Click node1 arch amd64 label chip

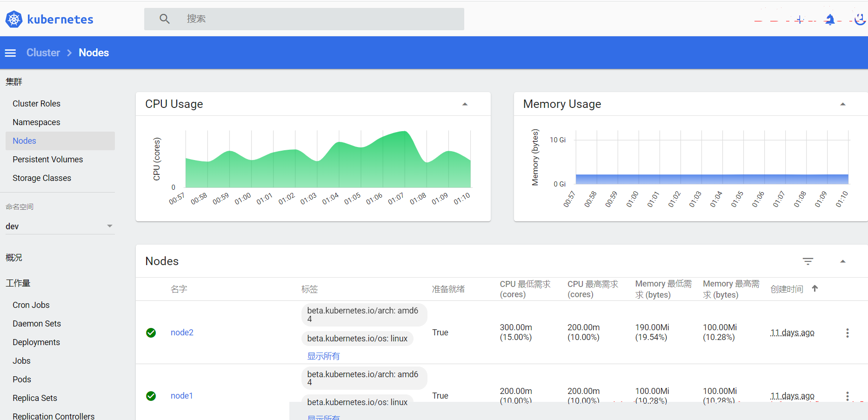pyautogui.click(x=364, y=378)
